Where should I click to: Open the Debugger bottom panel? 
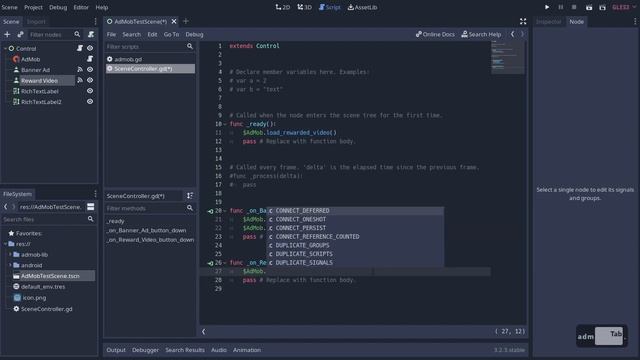click(145, 350)
